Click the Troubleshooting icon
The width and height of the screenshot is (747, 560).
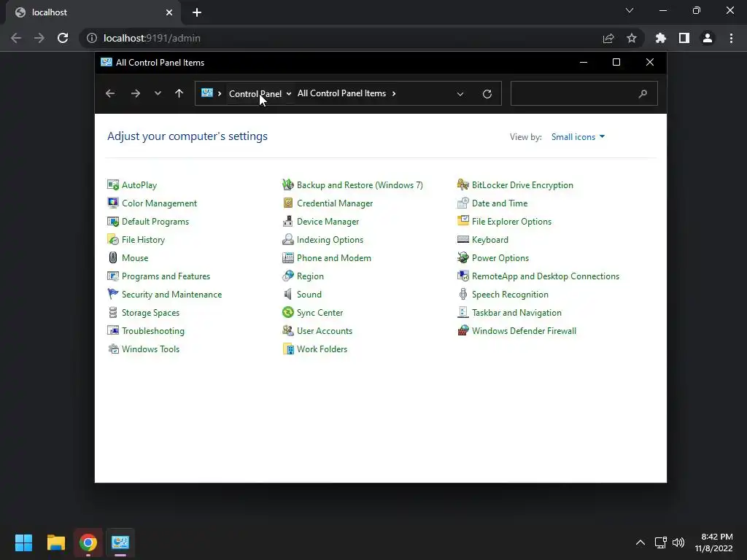[x=113, y=330]
